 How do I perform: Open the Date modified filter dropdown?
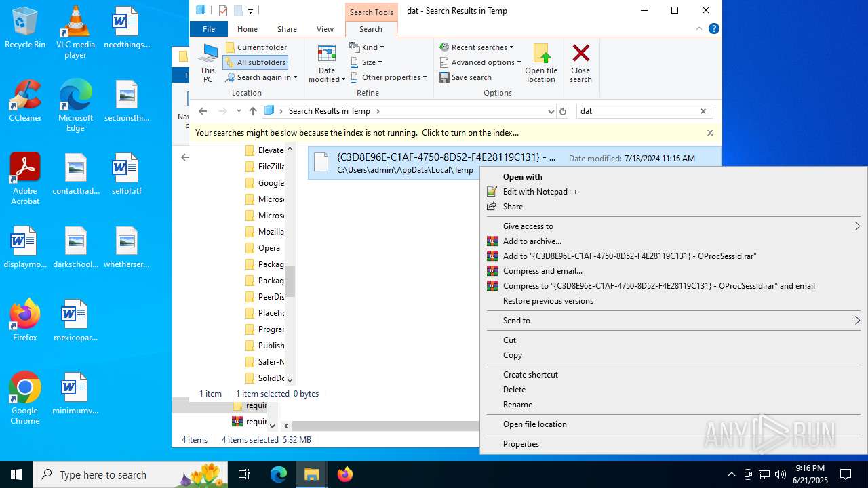(327, 63)
